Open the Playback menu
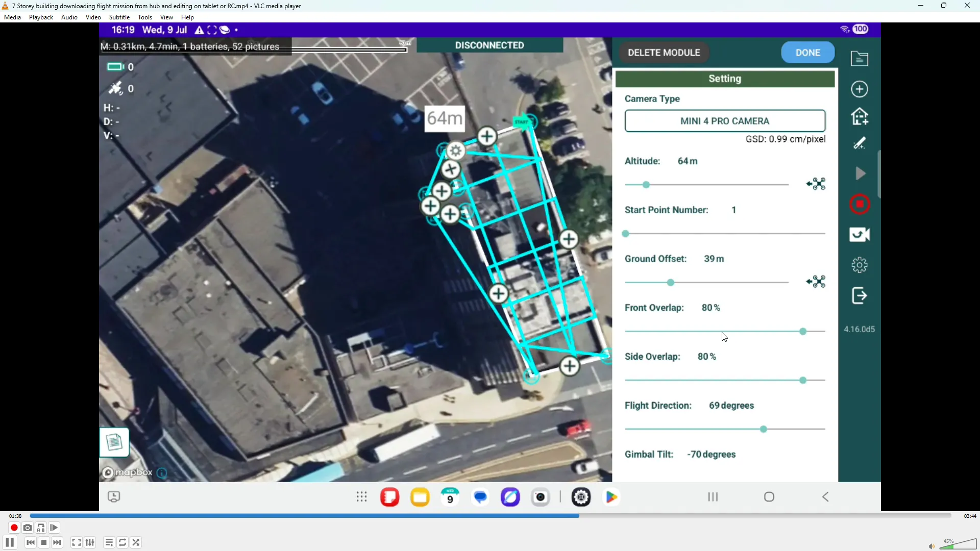This screenshot has width=980, height=551. click(x=41, y=17)
